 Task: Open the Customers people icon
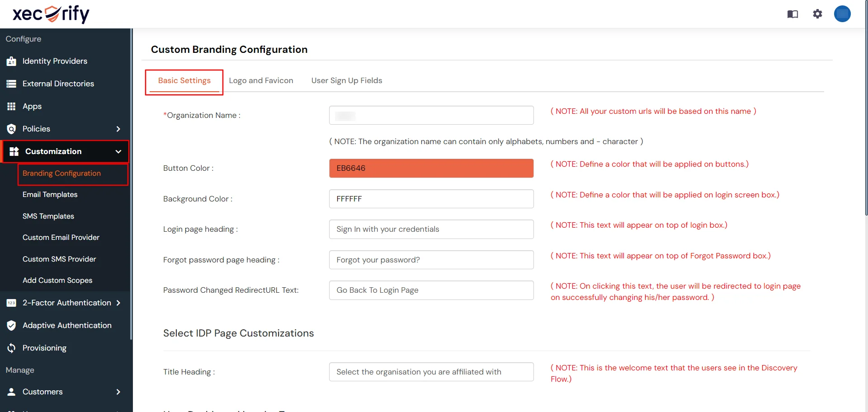pyautogui.click(x=11, y=392)
